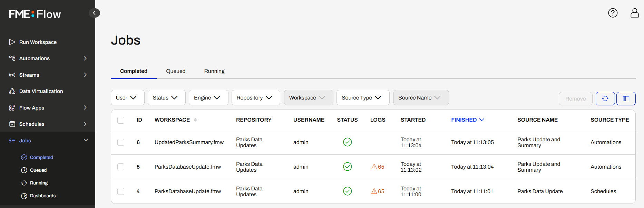The height and width of the screenshot is (208, 644).
Task: Switch to the Queued tab
Action: [x=176, y=71]
